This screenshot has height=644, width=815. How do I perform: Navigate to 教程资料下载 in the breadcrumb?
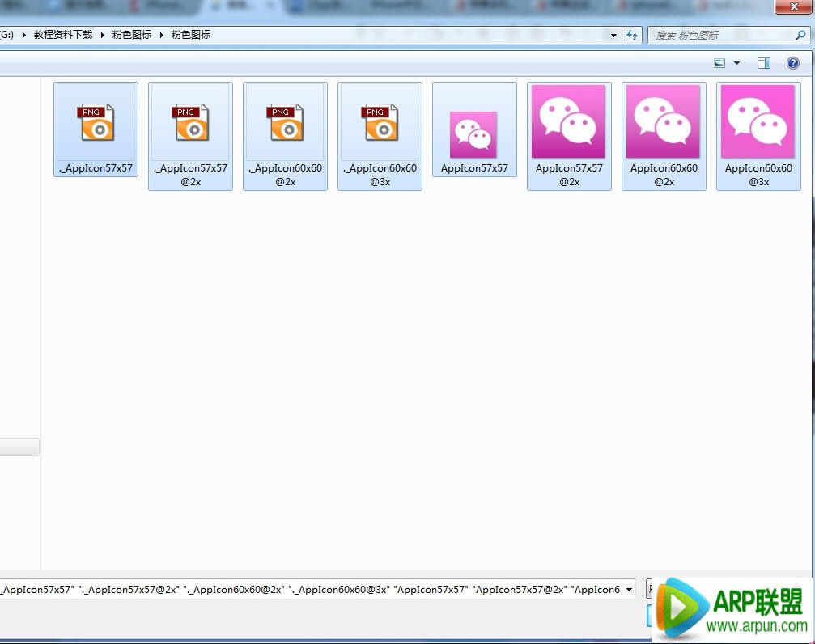[63, 36]
